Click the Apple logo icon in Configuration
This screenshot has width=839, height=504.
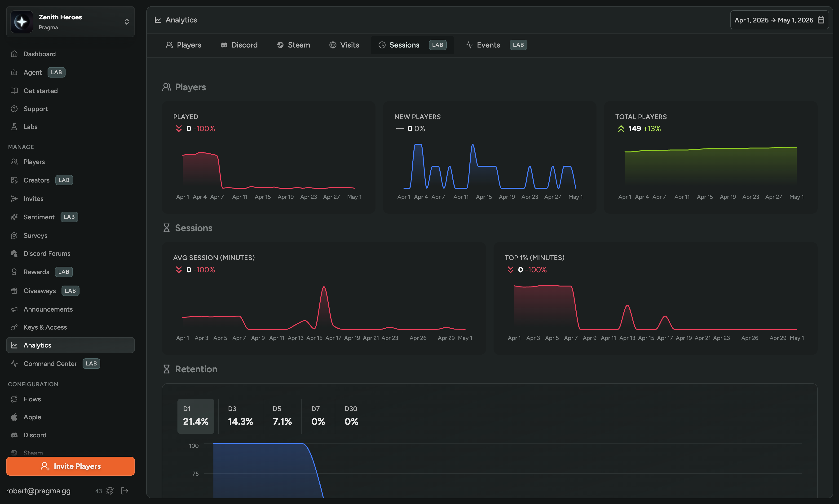coord(14,417)
